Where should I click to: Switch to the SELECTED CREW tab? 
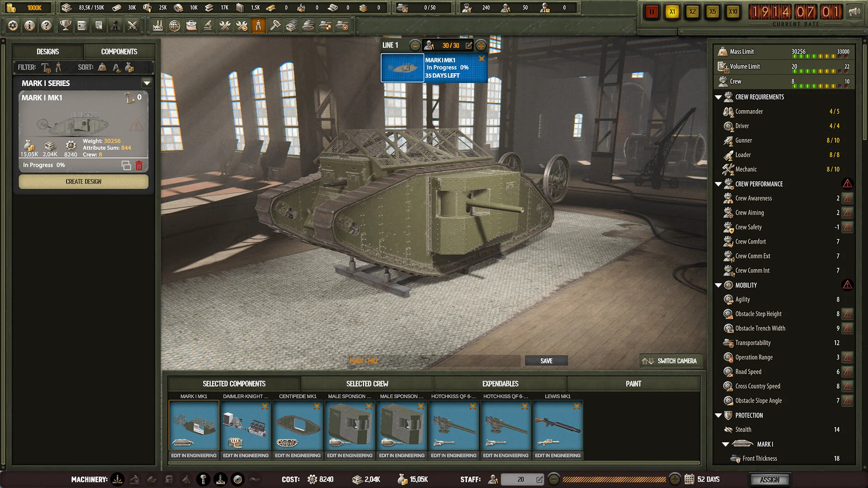[367, 384]
